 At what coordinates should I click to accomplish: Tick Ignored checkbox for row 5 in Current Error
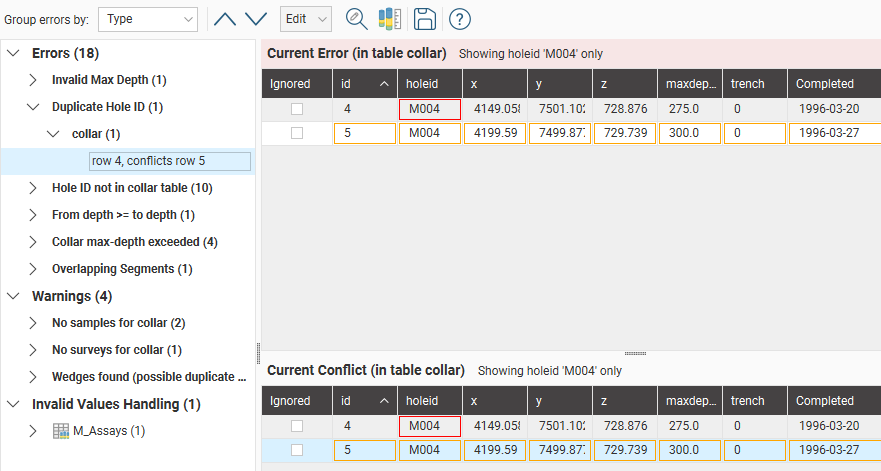tap(297, 133)
